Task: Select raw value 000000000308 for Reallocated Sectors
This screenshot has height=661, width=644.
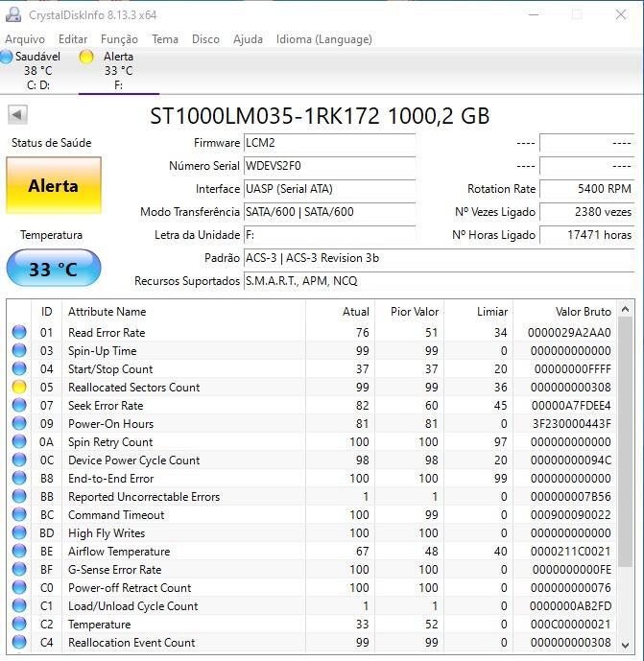Action: tap(571, 387)
